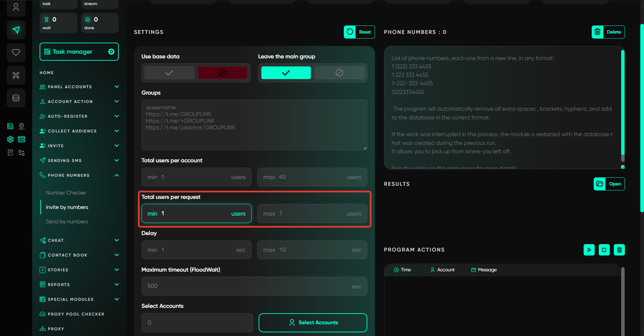Click the diamond icon in left sidebar

[x=16, y=52]
